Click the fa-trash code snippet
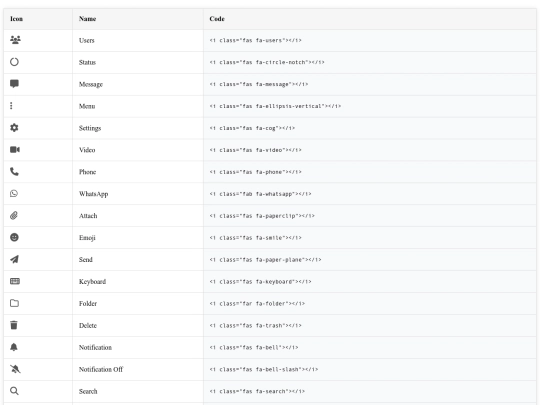Image resolution: width=540 pixels, height=405 pixels. [x=256, y=325]
